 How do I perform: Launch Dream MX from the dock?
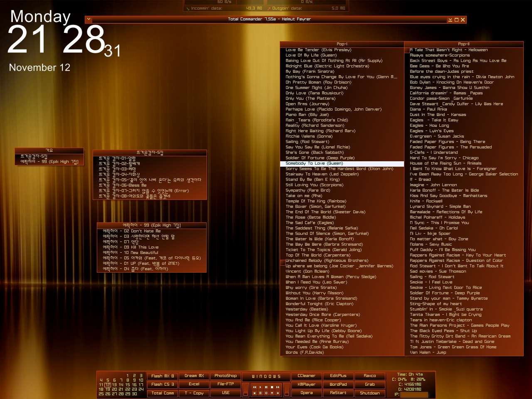tap(194, 376)
